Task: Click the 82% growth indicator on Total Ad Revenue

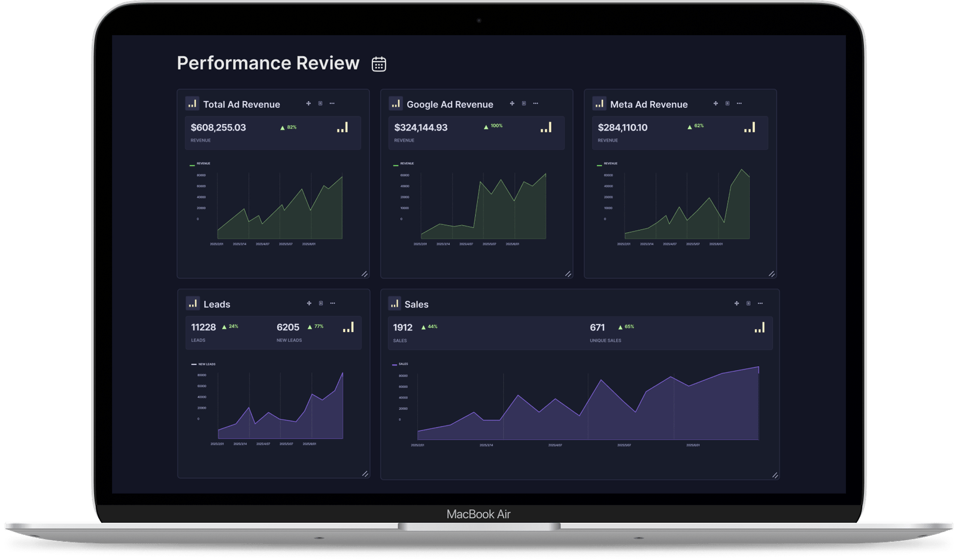Action: [x=287, y=127]
